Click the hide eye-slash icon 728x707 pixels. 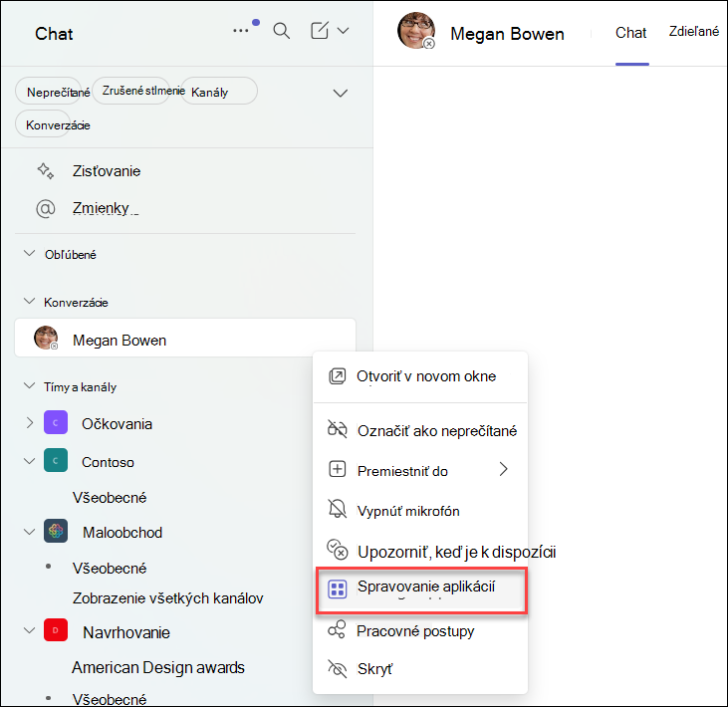click(338, 668)
